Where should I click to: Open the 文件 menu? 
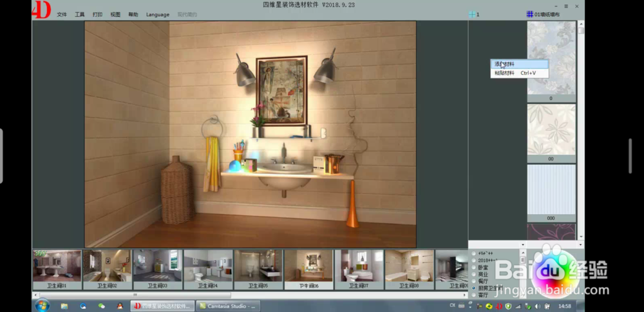(62, 14)
